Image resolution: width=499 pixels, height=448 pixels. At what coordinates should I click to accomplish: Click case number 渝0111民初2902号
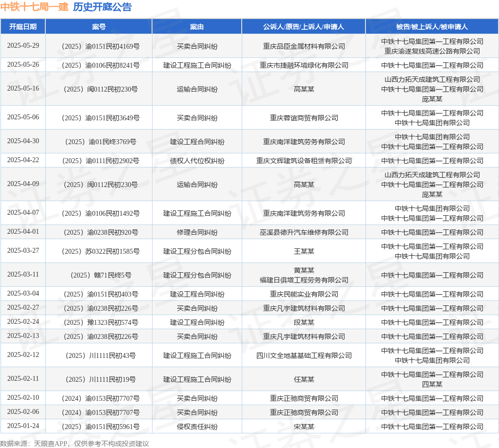[x=100, y=161]
